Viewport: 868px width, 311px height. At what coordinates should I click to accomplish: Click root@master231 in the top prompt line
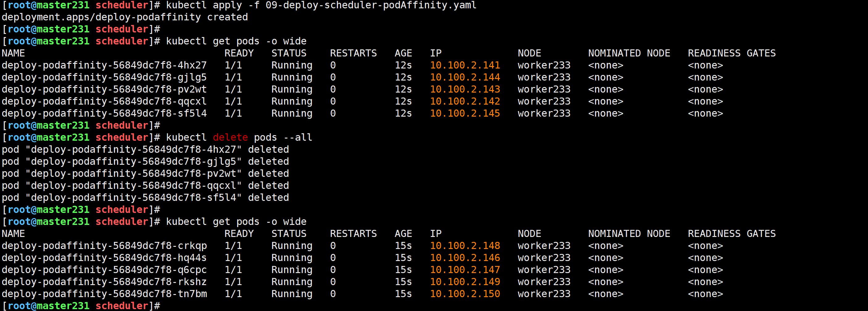click(x=48, y=5)
